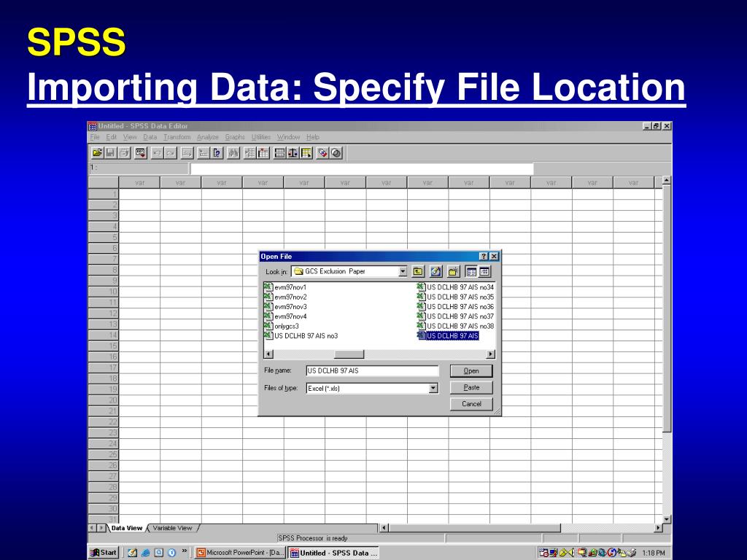The image size is (747, 560).
Task: Click the dialog's question mark help icon
Action: pos(484,256)
